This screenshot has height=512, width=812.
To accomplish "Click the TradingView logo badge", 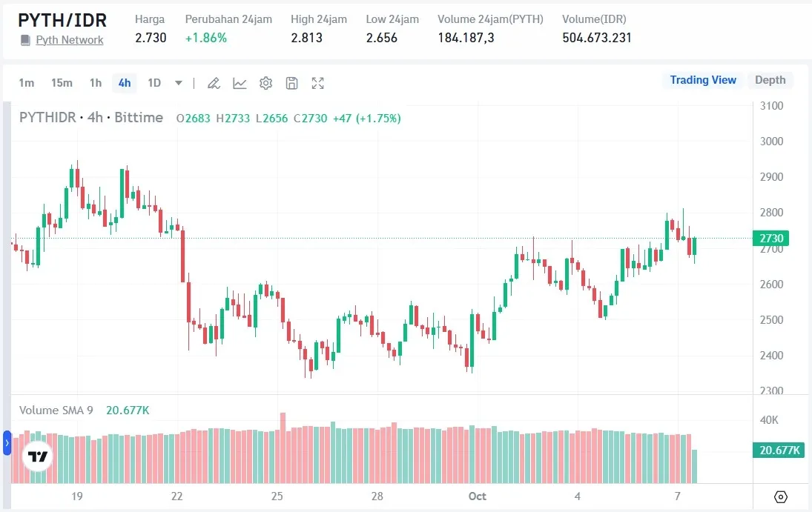I will (x=38, y=456).
